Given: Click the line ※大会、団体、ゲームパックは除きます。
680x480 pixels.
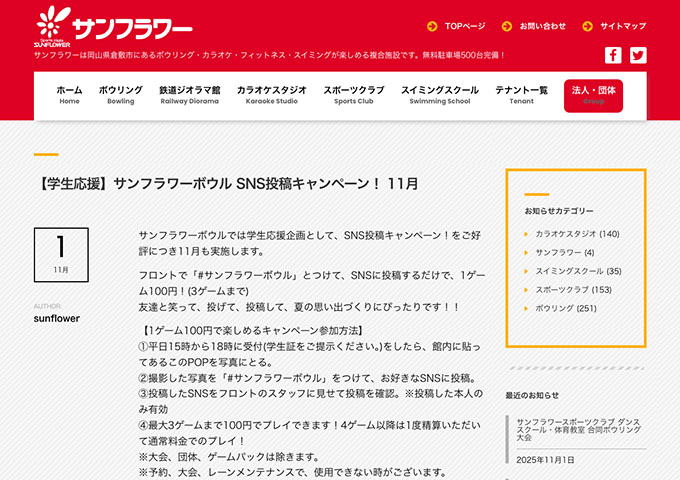Looking at the screenshot, I should [230, 457].
